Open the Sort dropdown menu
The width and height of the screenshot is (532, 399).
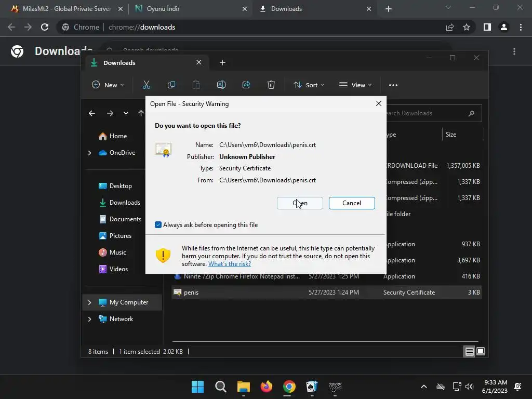309,85
